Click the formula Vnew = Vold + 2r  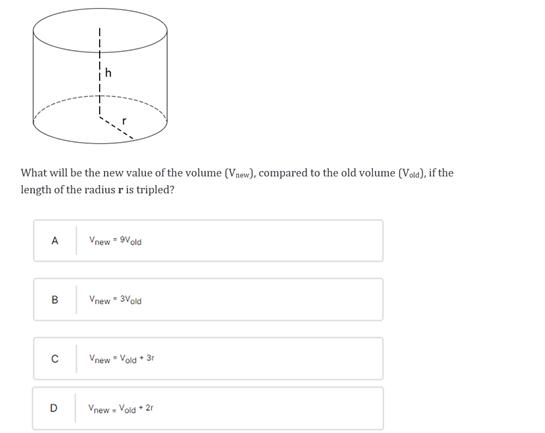(121, 408)
